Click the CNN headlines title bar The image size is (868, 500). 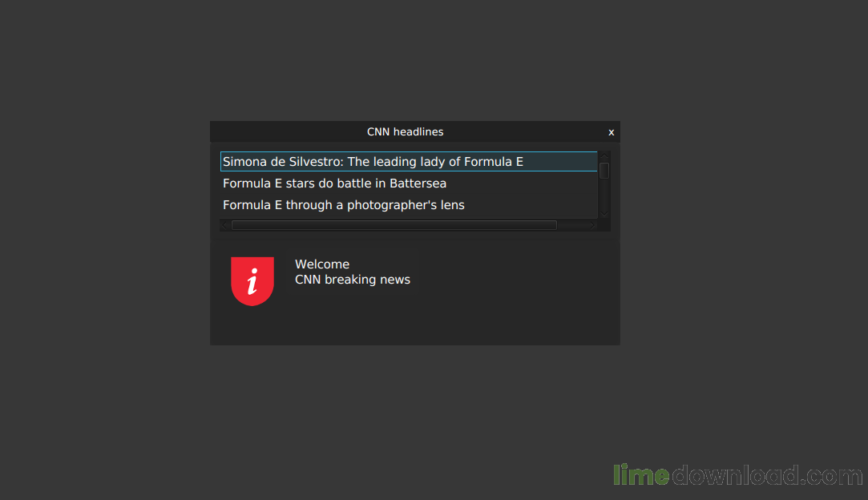[x=406, y=131]
